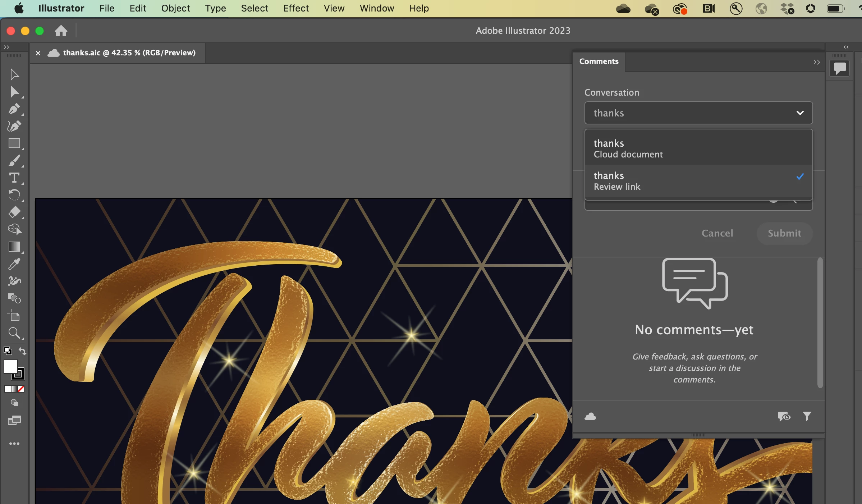The height and width of the screenshot is (504, 862).
Task: Open the Effect menu
Action: pos(295,8)
